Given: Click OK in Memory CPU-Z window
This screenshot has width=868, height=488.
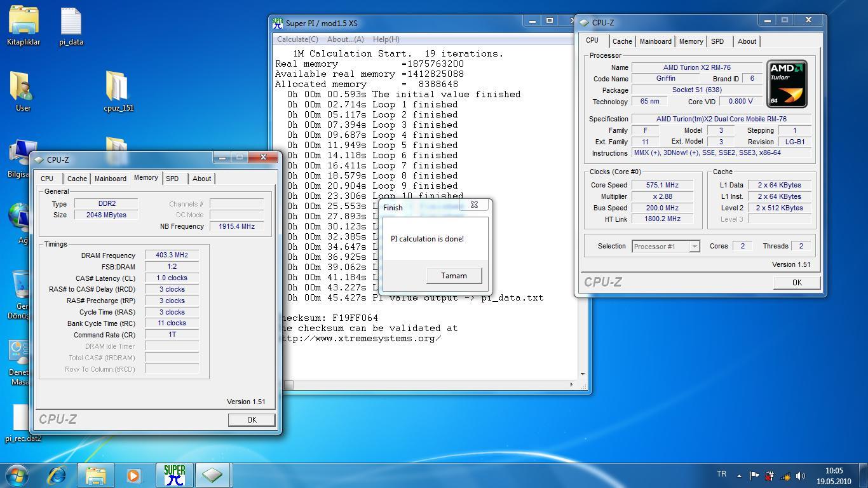Looking at the screenshot, I should pyautogui.click(x=252, y=419).
